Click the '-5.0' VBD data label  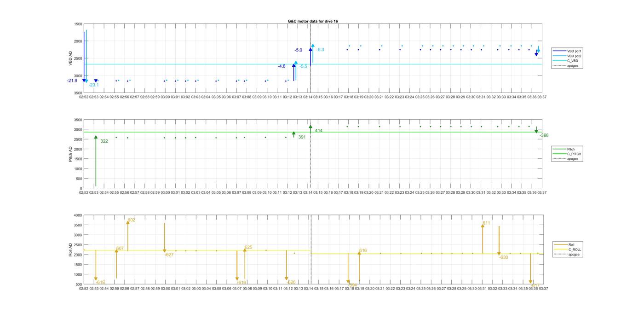tap(299, 50)
